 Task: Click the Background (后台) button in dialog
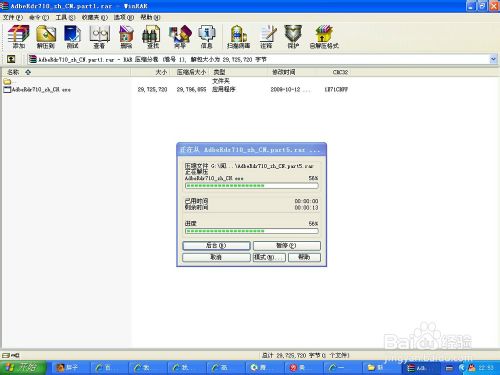(x=216, y=246)
